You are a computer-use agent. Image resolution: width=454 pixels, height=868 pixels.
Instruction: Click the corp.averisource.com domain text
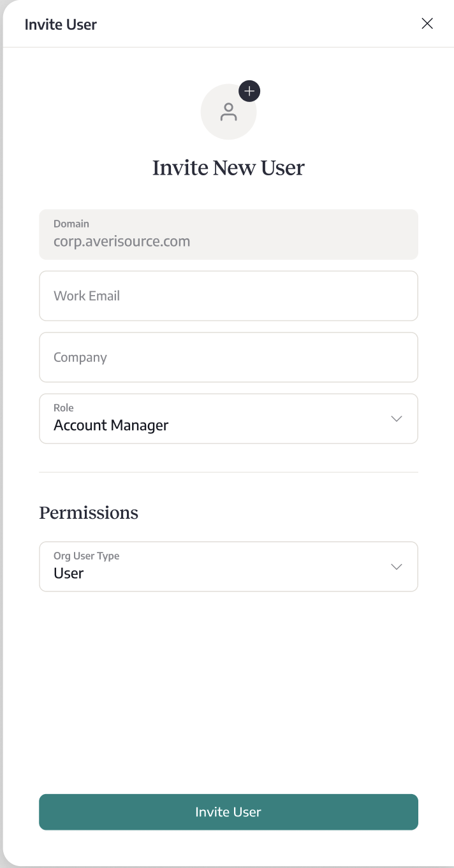tap(122, 242)
